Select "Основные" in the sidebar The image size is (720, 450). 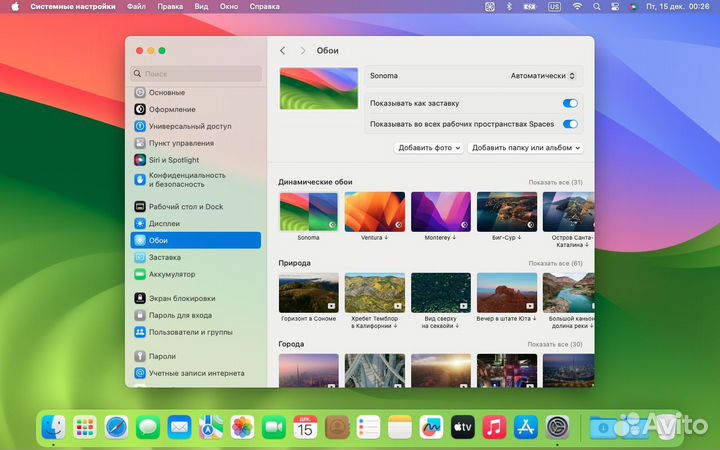click(x=196, y=92)
